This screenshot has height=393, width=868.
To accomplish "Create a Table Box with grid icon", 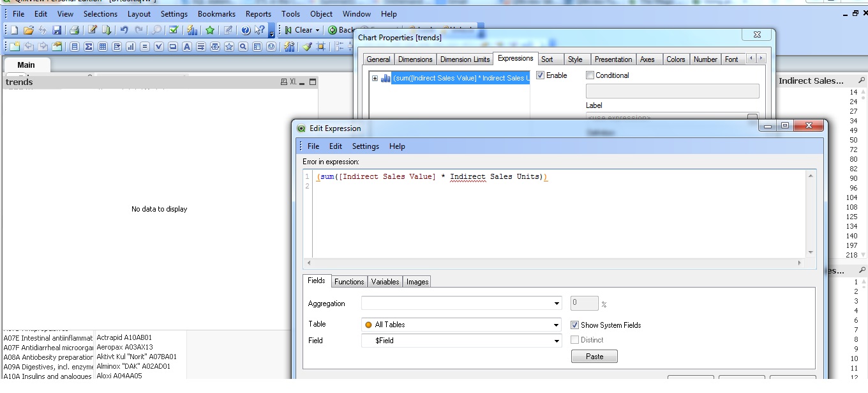I will pyautogui.click(x=103, y=47).
